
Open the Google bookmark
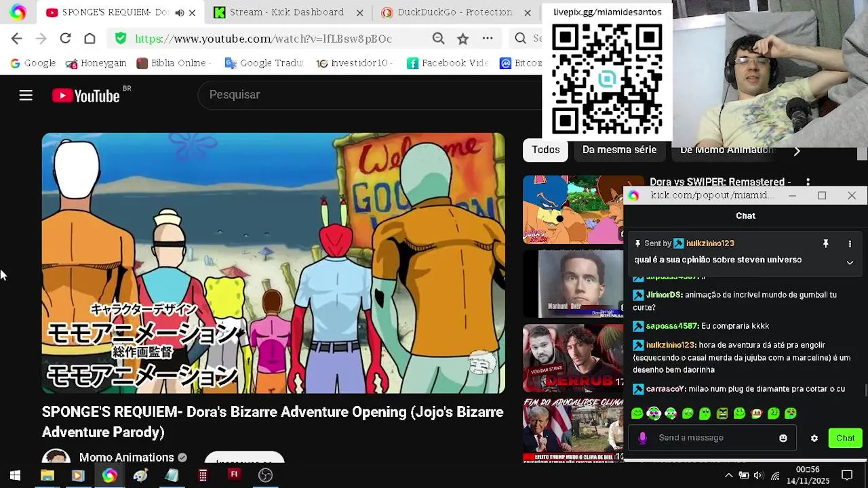pyautogui.click(x=33, y=63)
